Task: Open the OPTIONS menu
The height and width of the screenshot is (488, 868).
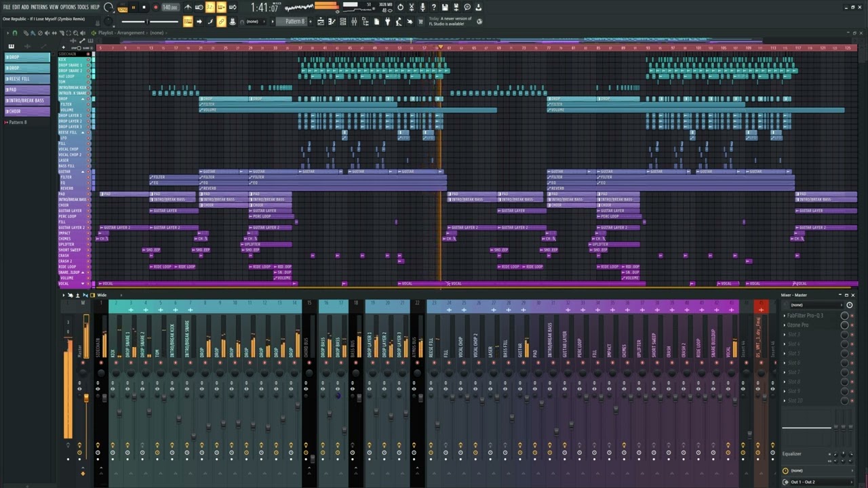Action: pos(68,7)
